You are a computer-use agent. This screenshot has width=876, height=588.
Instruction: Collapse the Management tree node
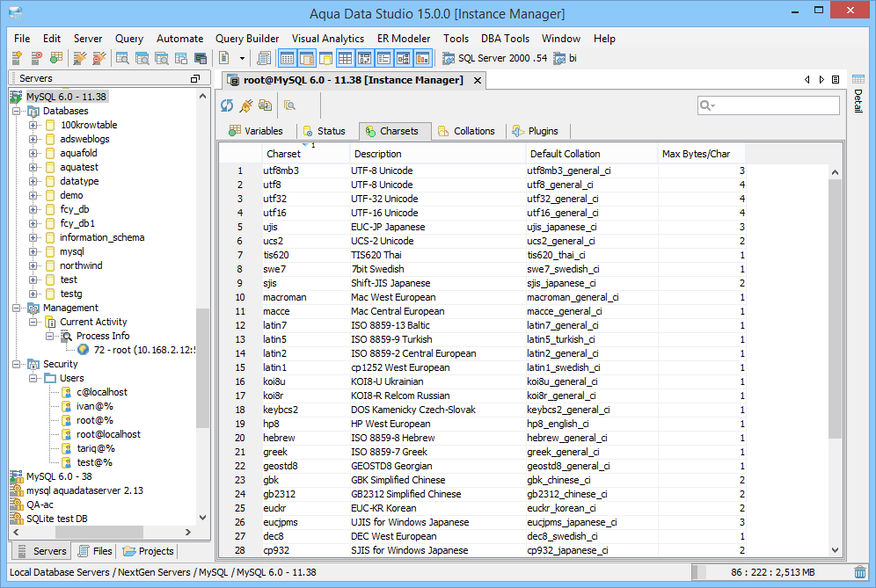point(16,308)
